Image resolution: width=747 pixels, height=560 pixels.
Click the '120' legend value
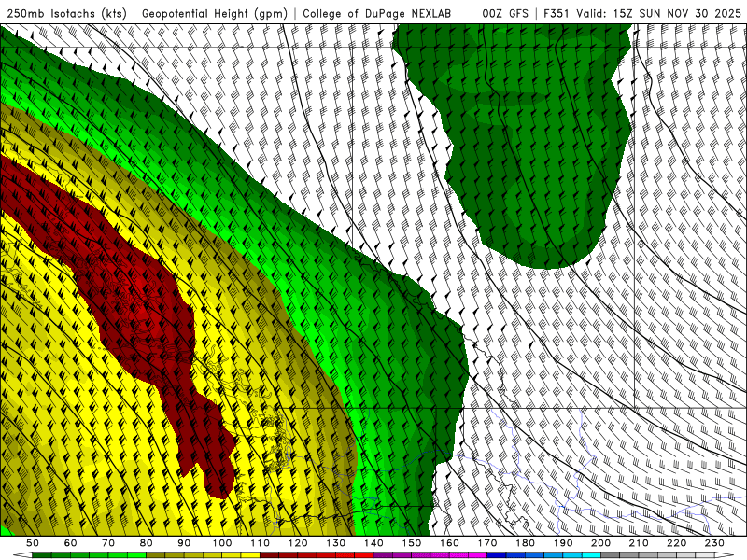click(x=298, y=543)
